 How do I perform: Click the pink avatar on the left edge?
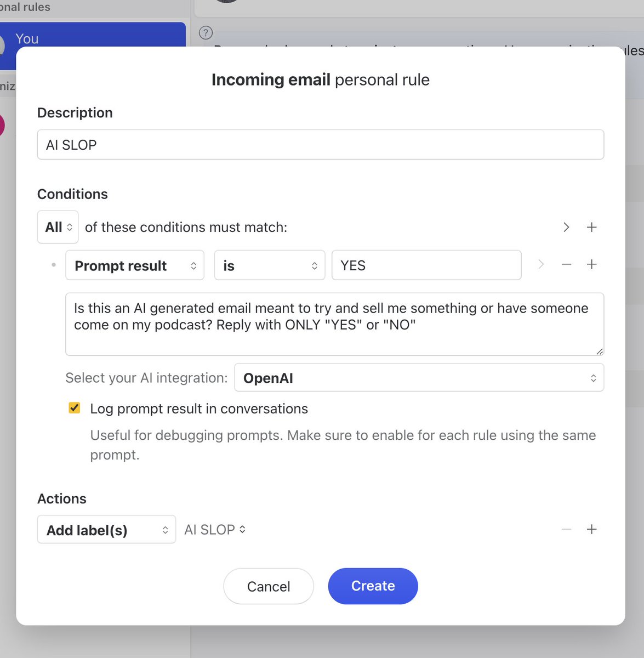tap(3, 125)
